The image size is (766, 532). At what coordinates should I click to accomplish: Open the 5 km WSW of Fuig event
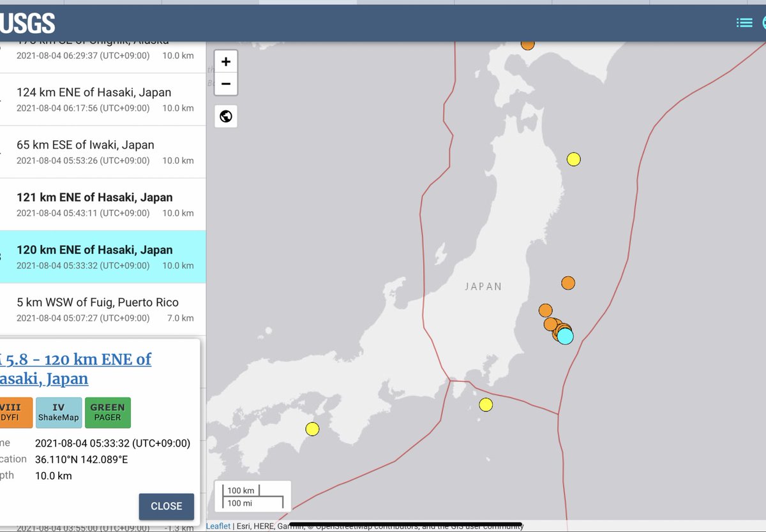coord(103,309)
